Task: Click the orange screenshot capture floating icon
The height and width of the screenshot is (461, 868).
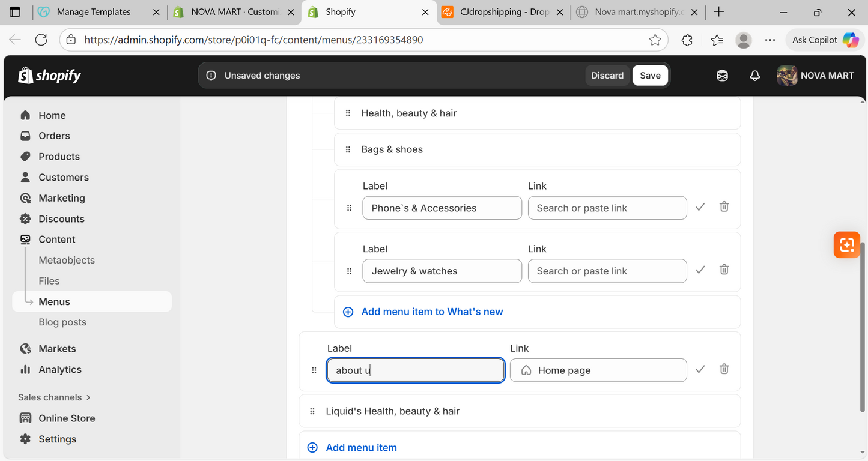Action: [846, 245]
